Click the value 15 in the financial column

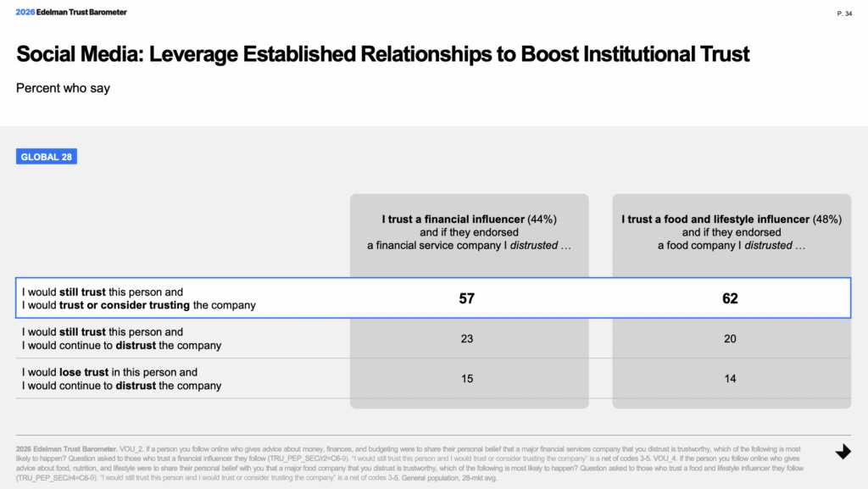pos(467,379)
